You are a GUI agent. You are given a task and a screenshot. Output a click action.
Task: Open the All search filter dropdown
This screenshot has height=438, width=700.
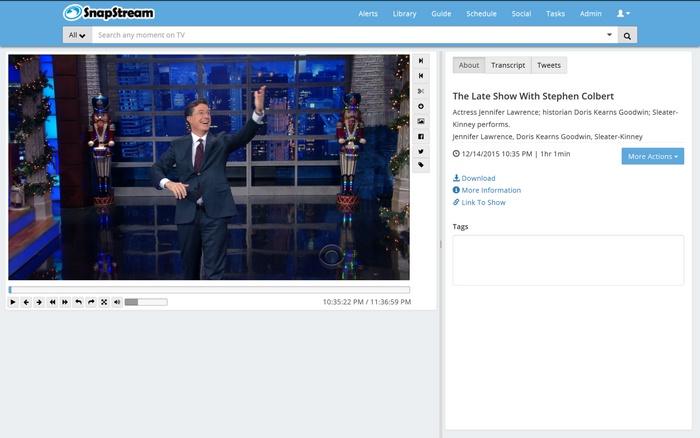77,35
